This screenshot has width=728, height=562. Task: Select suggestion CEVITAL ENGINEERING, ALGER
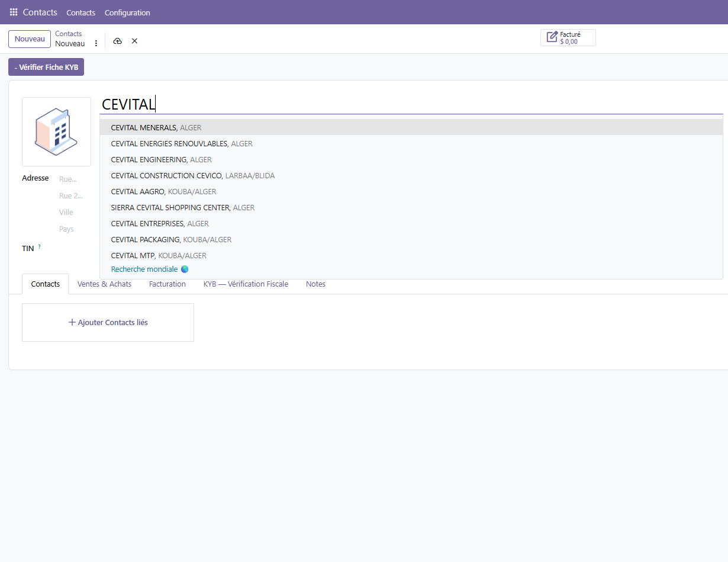point(411,159)
